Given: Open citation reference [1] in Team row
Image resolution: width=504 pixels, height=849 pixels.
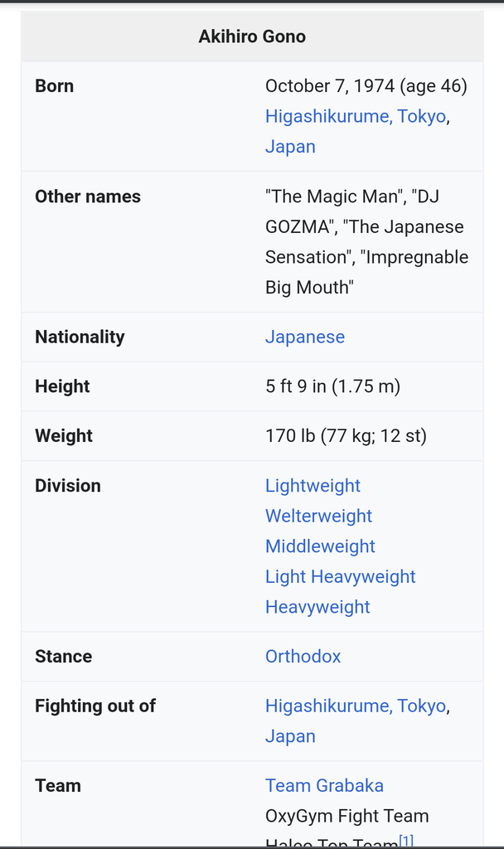Looking at the screenshot, I should pos(406,841).
